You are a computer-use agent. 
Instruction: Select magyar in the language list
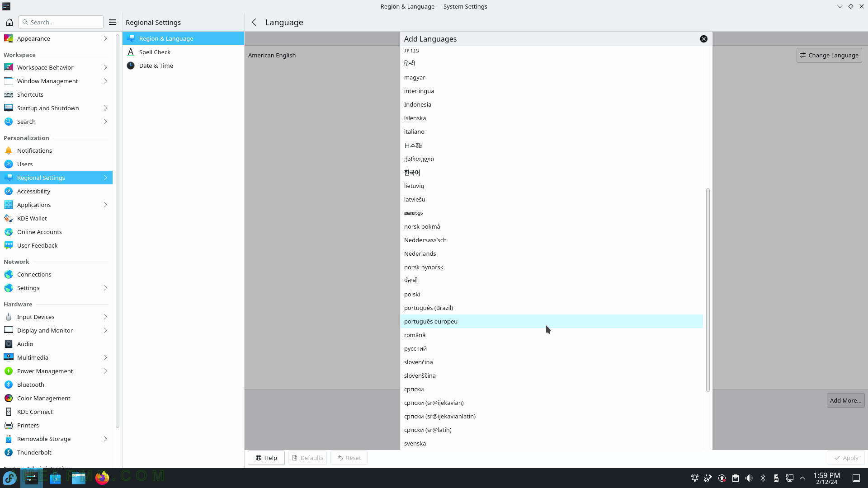pos(552,77)
